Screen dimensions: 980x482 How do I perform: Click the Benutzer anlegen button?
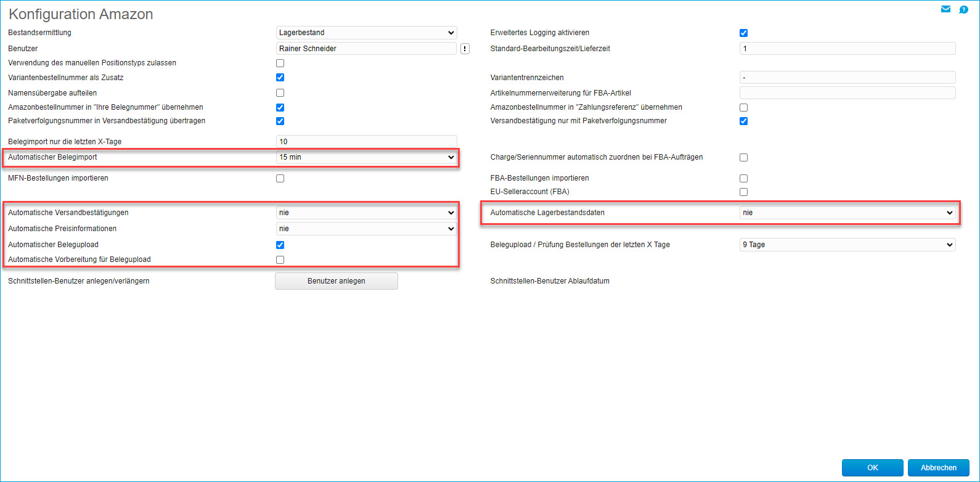click(x=337, y=281)
